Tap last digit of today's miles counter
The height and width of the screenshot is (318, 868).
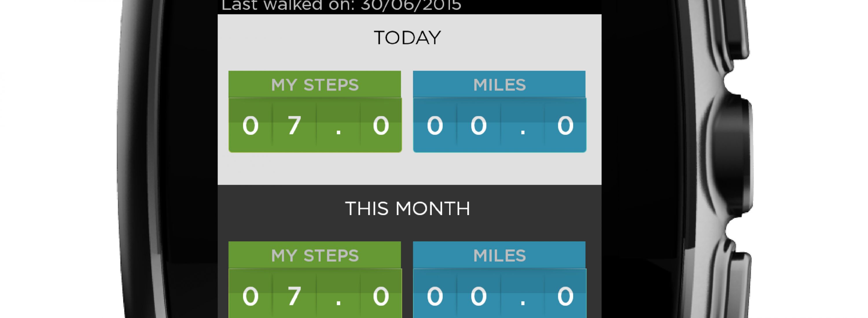pyautogui.click(x=565, y=125)
